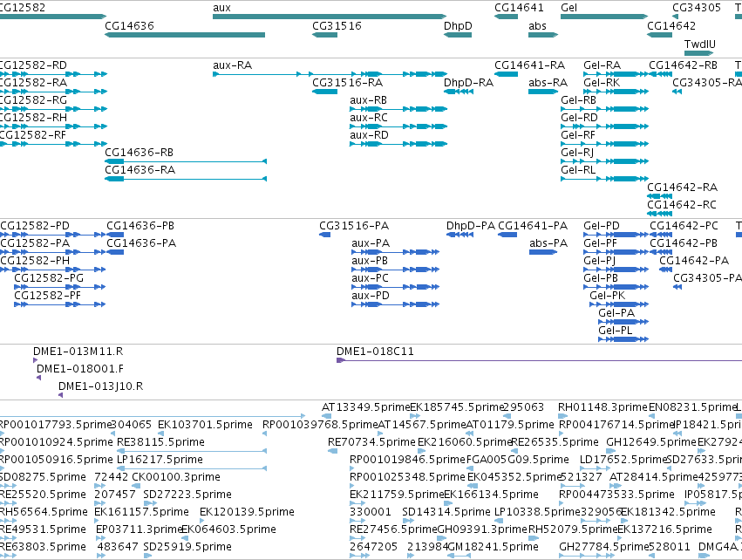Select transcript CG14636-RB label
The width and height of the screenshot is (742, 560).
[140, 153]
